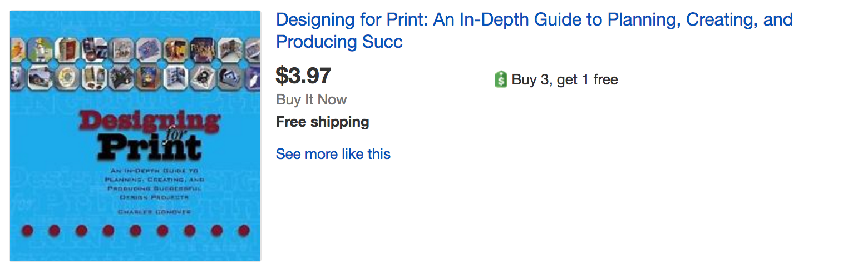868x269 pixels.
Task: Click "See more like this" link
Action: click(x=333, y=154)
